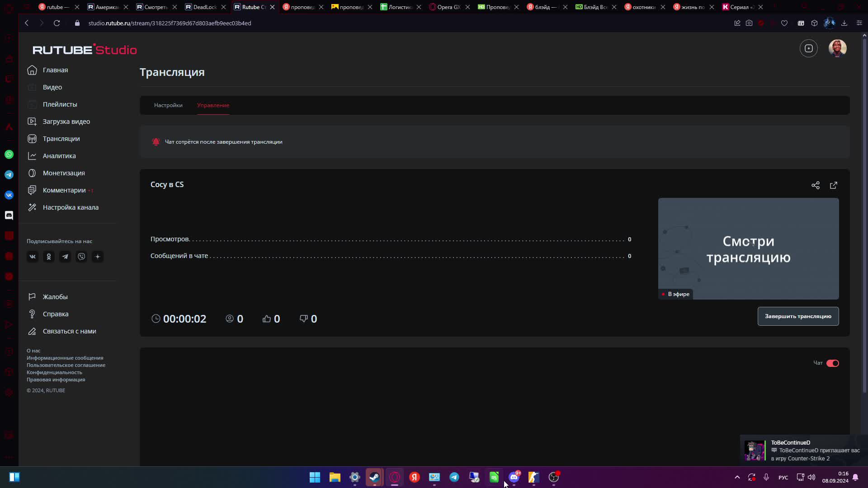The image size is (868, 488).
Task: Open Пользовательское соглашение link
Action: click(x=66, y=365)
